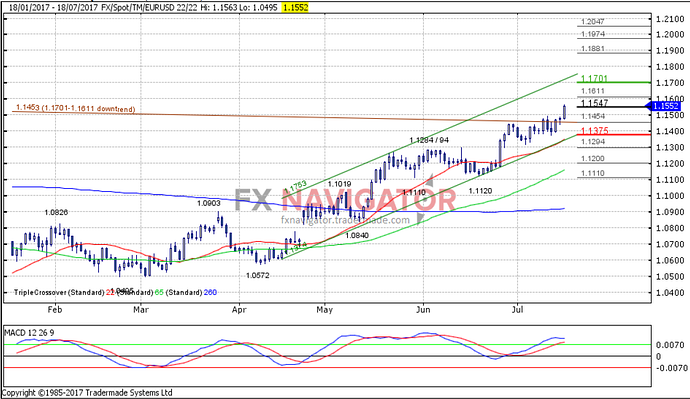
Task: Click the 1.0903 peak annotation
Action: point(209,203)
